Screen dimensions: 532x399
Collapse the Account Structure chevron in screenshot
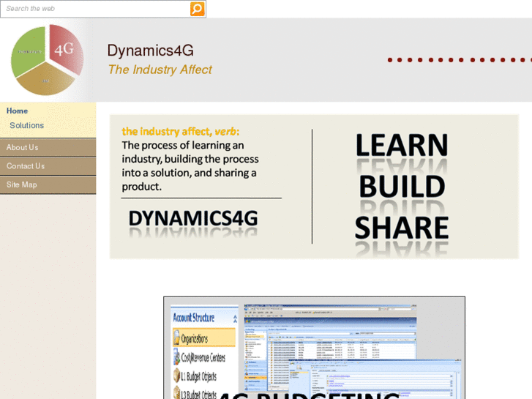235,318
